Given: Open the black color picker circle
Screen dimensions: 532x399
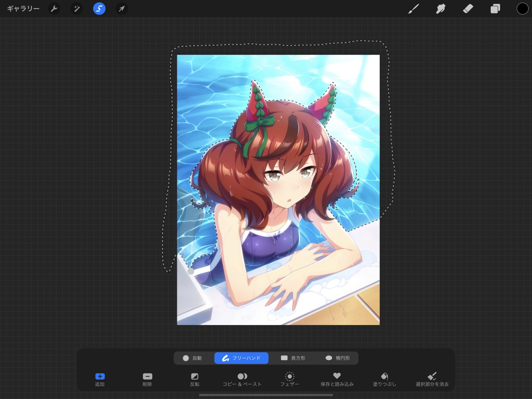Looking at the screenshot, I should (522, 9).
